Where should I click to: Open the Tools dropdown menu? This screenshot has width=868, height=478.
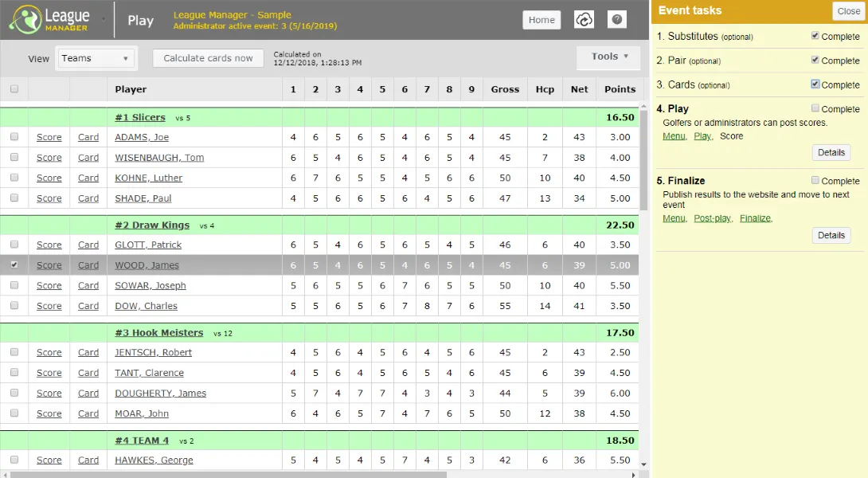tap(609, 57)
